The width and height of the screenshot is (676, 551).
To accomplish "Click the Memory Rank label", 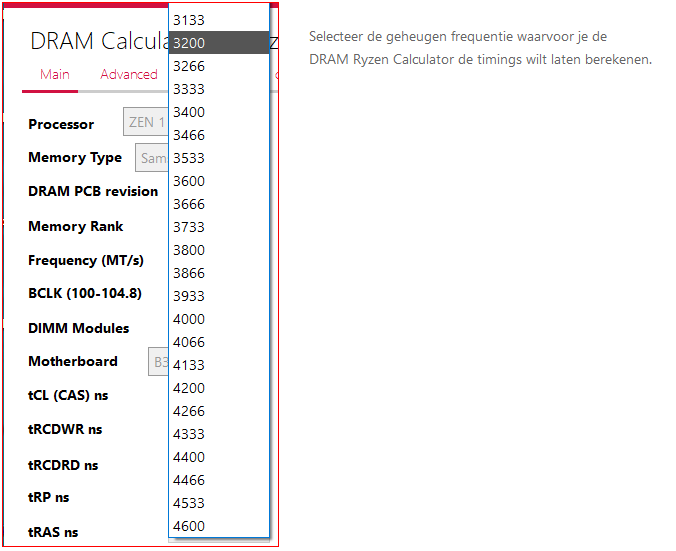I will pyautogui.click(x=75, y=226).
